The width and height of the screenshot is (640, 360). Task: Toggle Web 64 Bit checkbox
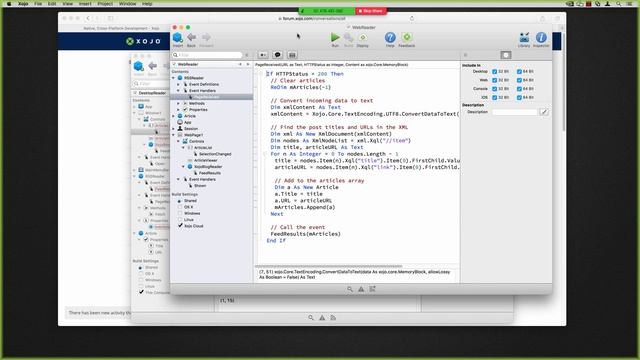point(519,80)
